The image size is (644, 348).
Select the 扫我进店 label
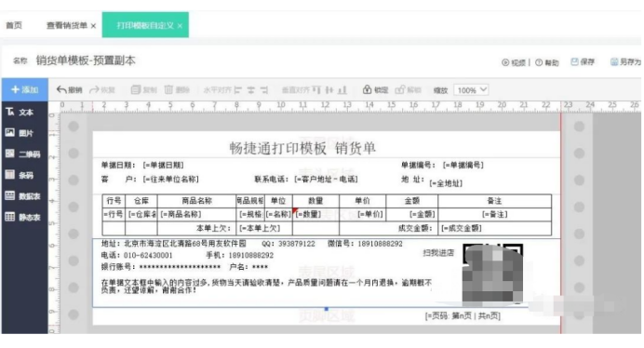coord(438,253)
